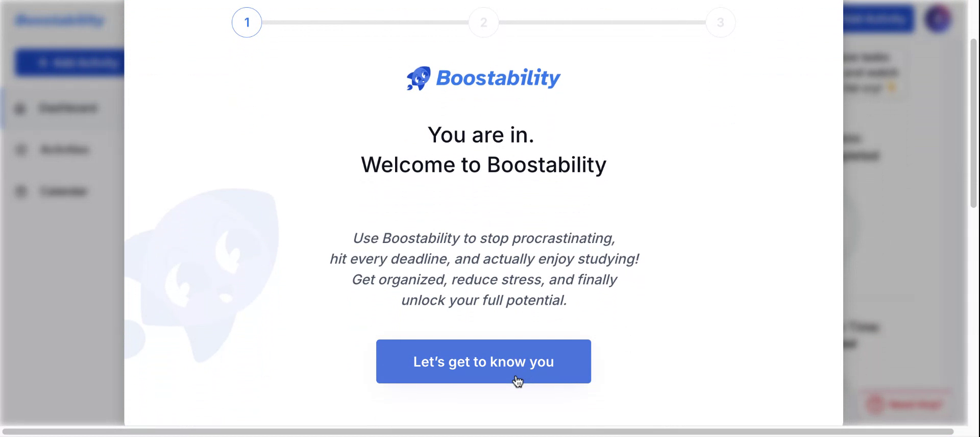The width and height of the screenshot is (980, 437).
Task: Click the blurred Boostability logo in sidebar
Action: coord(60,20)
